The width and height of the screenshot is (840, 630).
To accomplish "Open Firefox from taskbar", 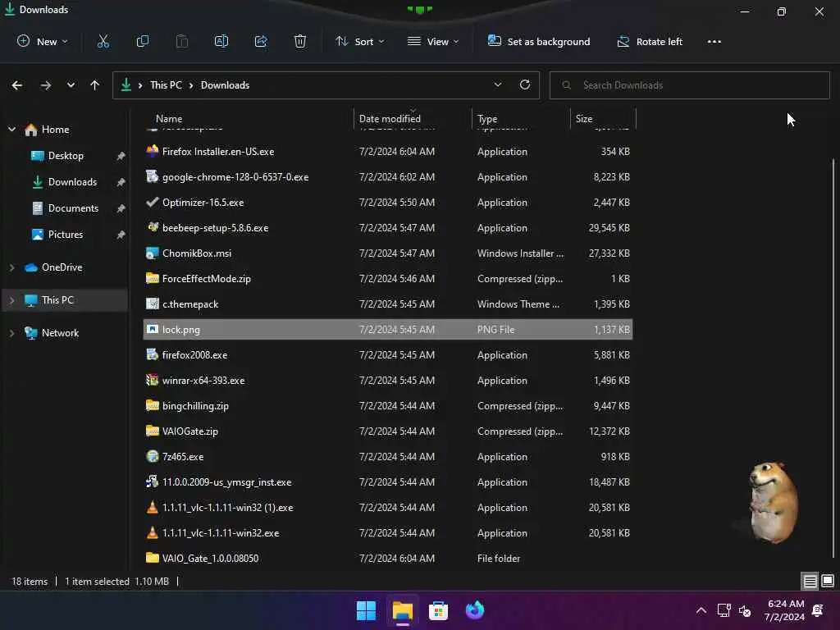I will pyautogui.click(x=475, y=610).
